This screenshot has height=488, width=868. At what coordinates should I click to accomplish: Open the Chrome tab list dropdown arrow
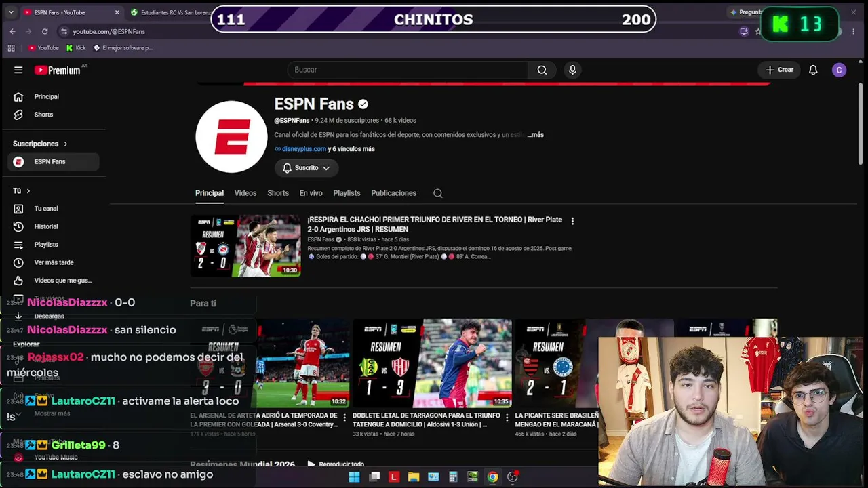click(x=11, y=12)
